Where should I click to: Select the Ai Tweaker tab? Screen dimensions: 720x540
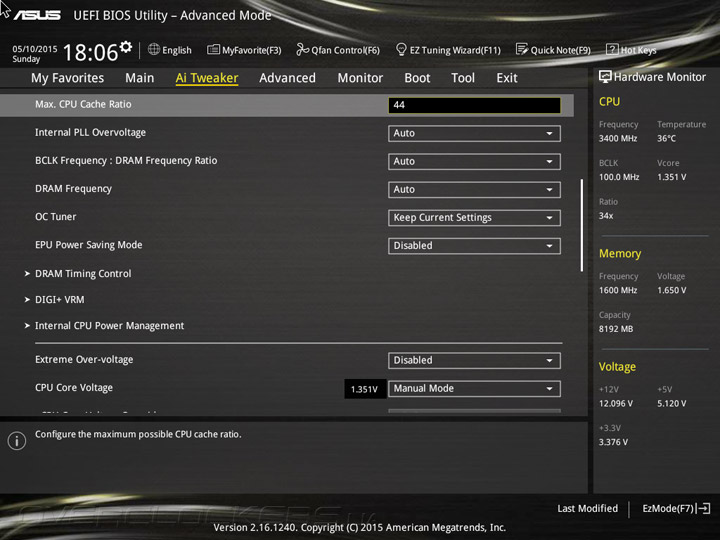(x=207, y=78)
